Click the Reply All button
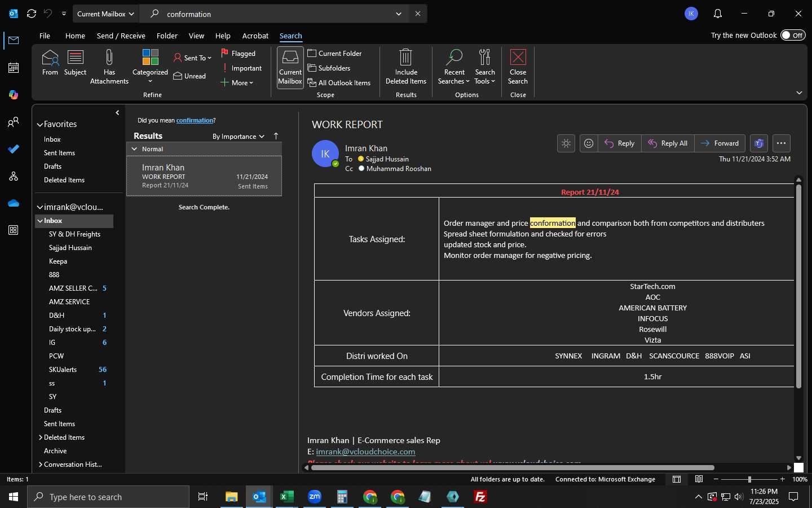The width and height of the screenshot is (812, 508). [x=668, y=143]
